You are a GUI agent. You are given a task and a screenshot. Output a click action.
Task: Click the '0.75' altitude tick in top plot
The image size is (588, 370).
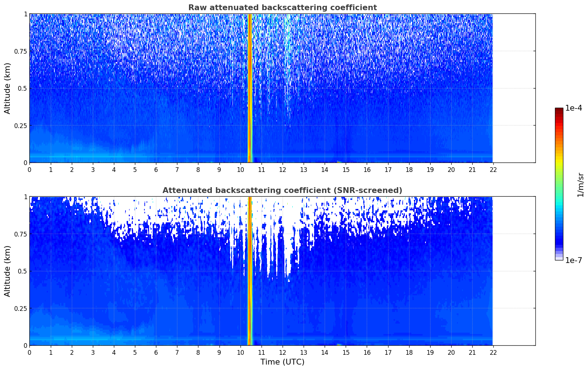21,51
